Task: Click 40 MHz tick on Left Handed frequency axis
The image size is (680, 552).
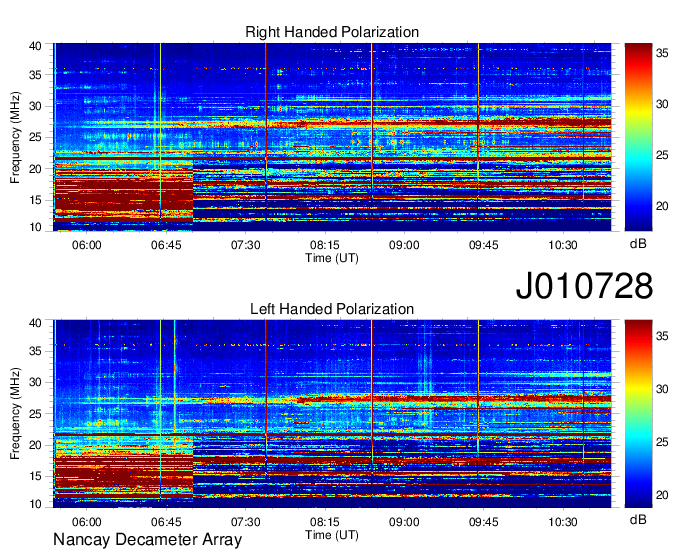Action: (x=35, y=323)
